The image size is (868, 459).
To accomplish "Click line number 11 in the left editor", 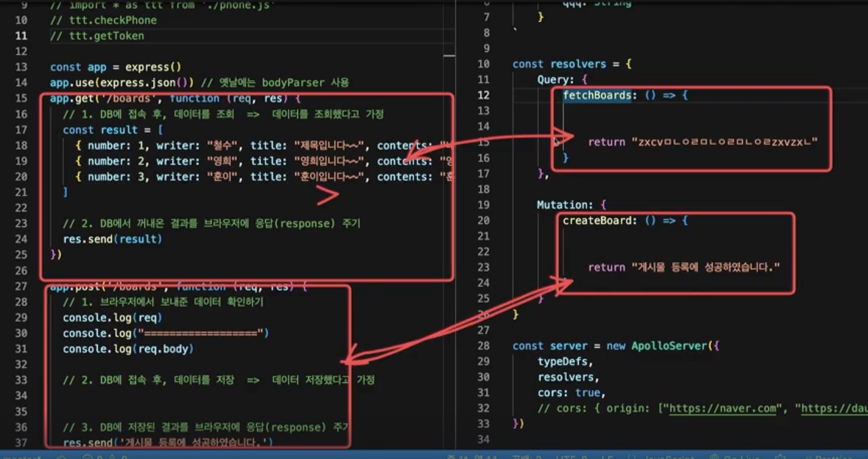I will click(x=21, y=36).
